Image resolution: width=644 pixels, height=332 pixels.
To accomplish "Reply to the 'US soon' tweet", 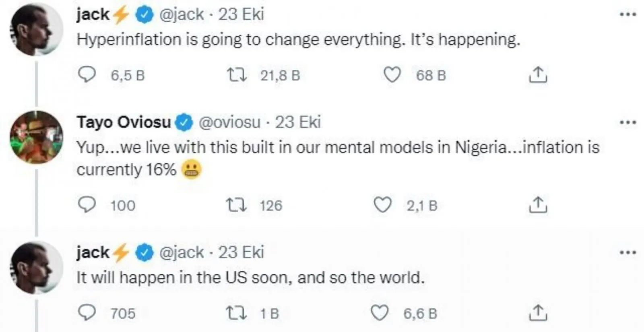I will [x=87, y=313].
